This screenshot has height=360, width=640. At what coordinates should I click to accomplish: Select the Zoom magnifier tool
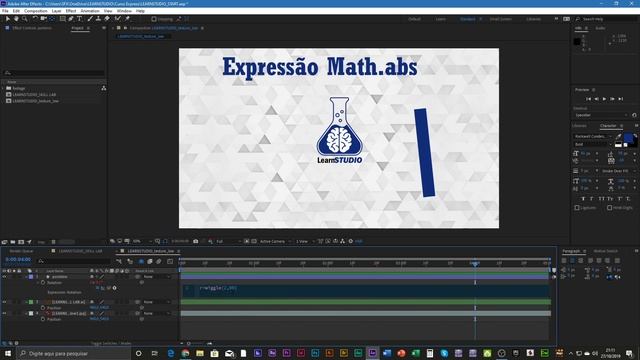pos(25,19)
